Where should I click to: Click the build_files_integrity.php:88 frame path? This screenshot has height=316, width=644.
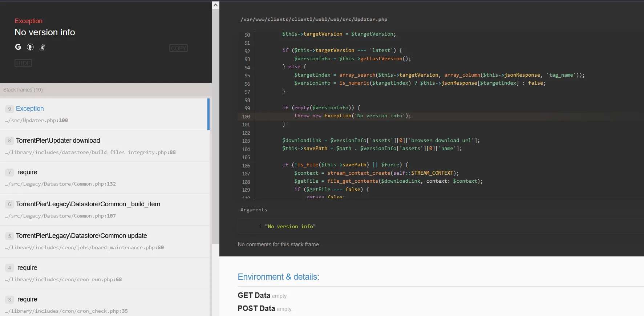[90, 152]
